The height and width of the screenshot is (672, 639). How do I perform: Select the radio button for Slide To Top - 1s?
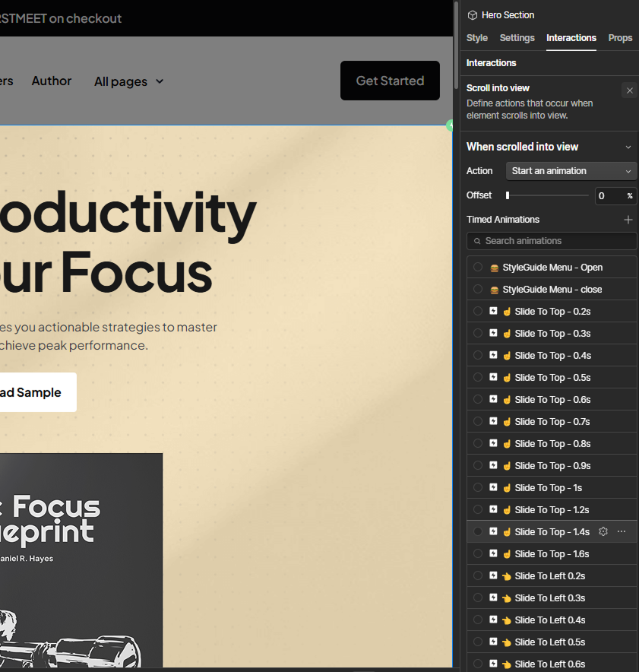[478, 487]
